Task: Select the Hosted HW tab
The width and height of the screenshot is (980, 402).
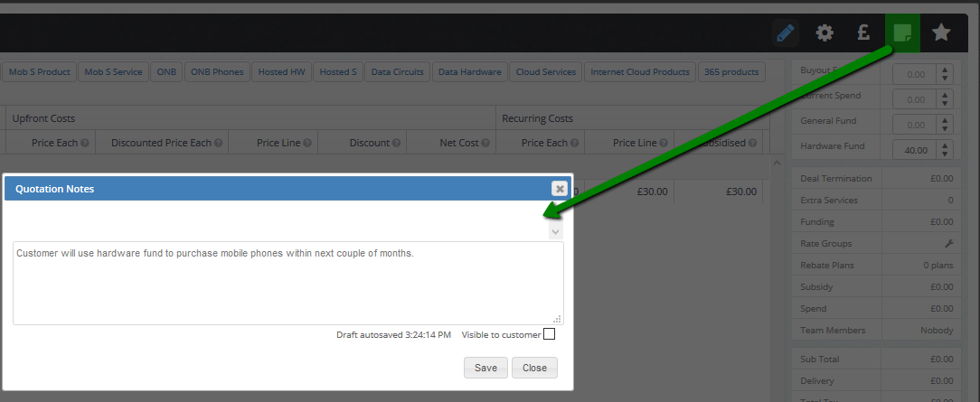Action: point(281,71)
